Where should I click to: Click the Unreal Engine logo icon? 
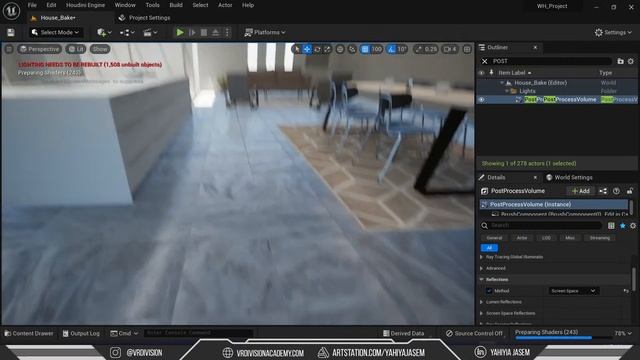tap(11, 11)
